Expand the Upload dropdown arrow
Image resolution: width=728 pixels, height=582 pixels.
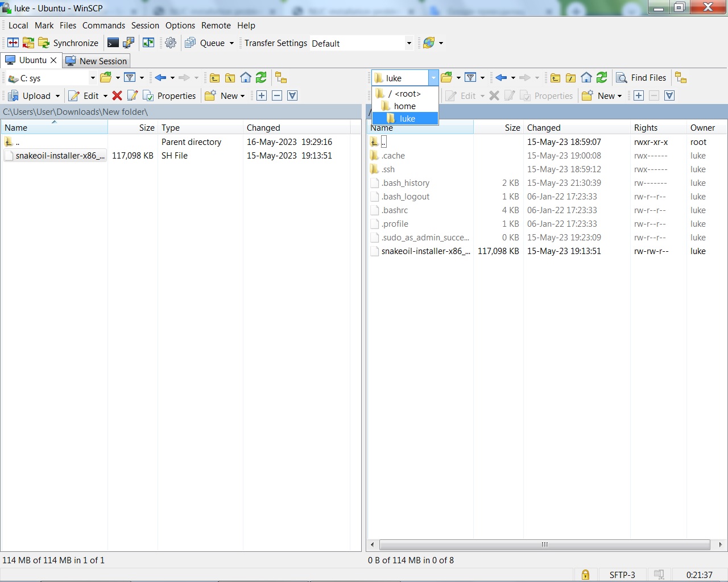(x=57, y=96)
